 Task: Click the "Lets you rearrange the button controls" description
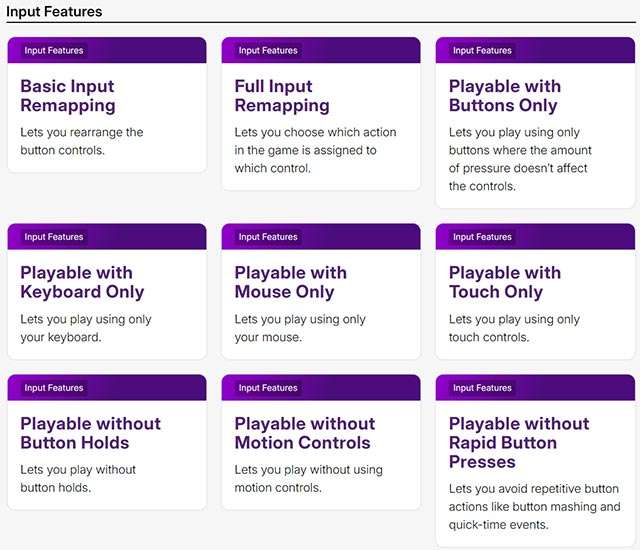[82, 141]
